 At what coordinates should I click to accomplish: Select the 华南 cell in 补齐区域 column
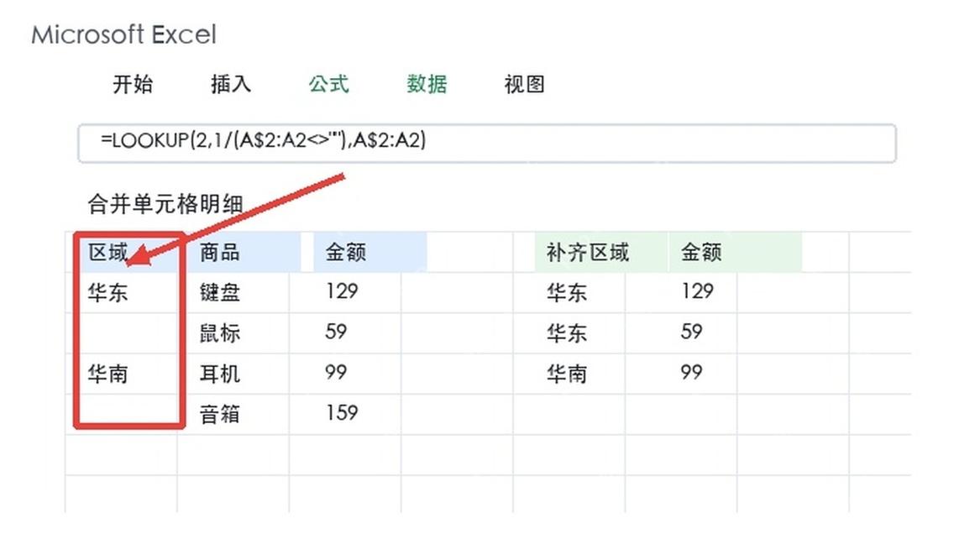coord(569,374)
